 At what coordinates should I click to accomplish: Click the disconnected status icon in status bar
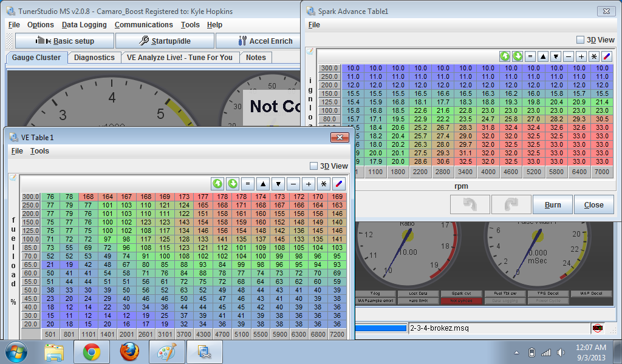pos(598,328)
